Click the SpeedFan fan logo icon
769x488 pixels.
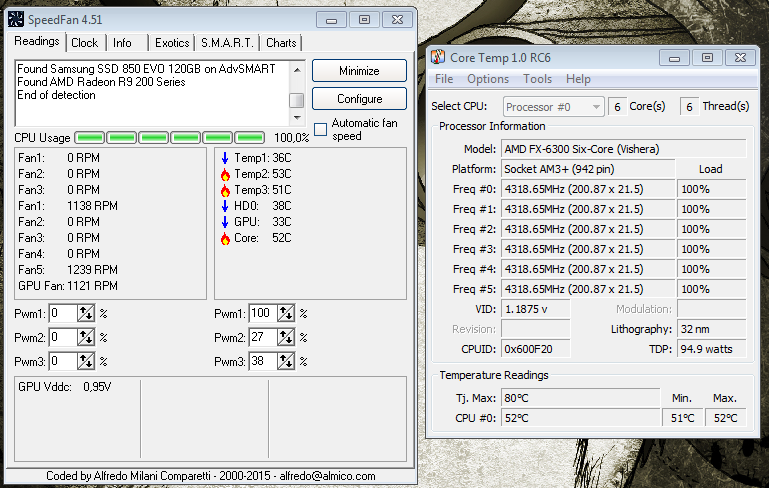click(16, 20)
